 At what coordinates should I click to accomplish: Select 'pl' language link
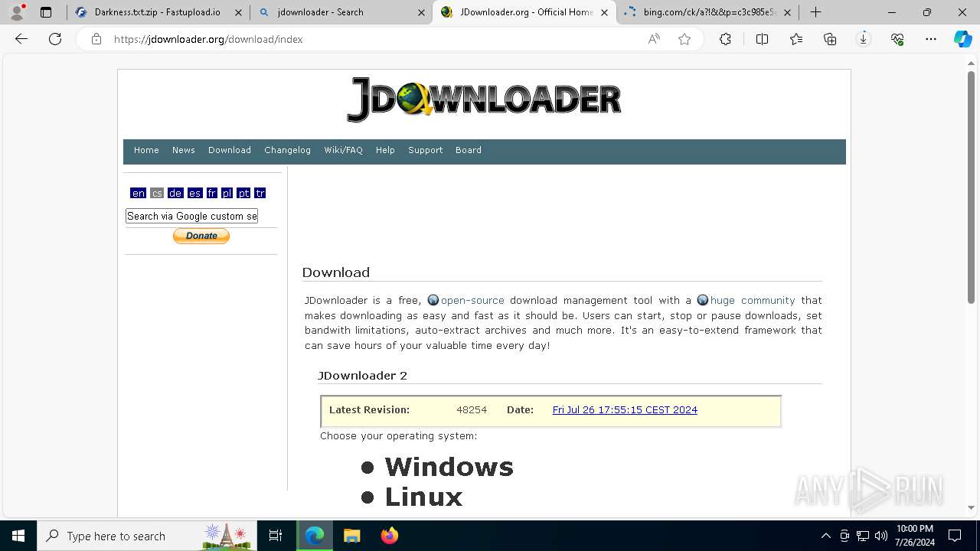227,193
